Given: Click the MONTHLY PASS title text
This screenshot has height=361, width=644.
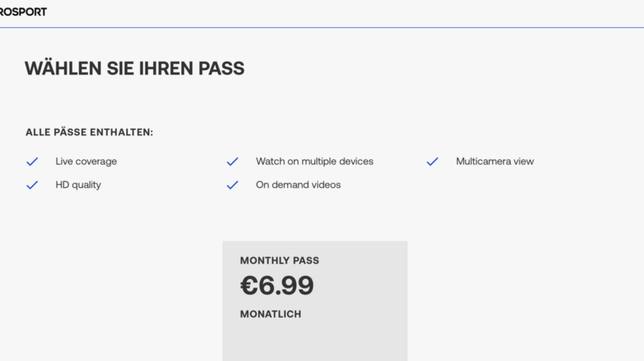Looking at the screenshot, I should (279, 260).
